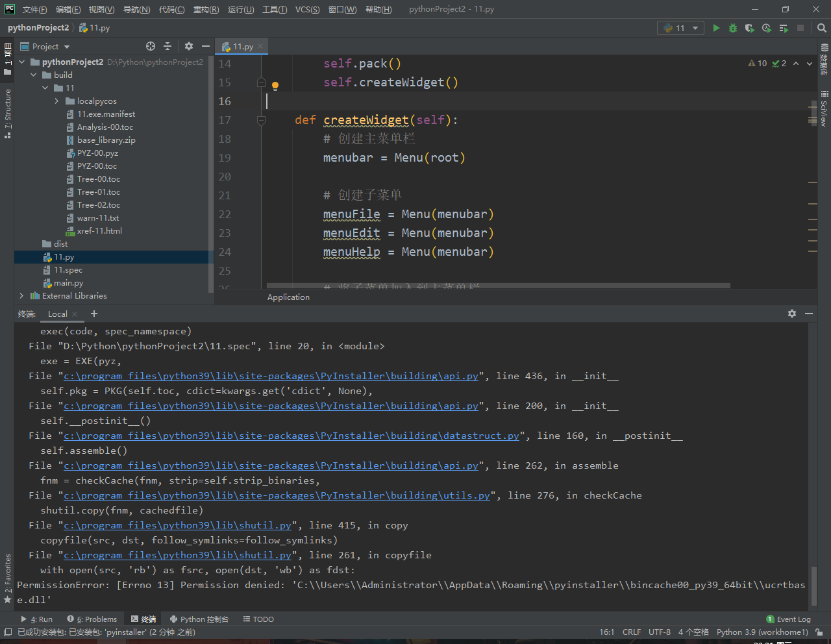This screenshot has width=831, height=644.
Task: Open the Structure side tool window
Action: point(7,114)
